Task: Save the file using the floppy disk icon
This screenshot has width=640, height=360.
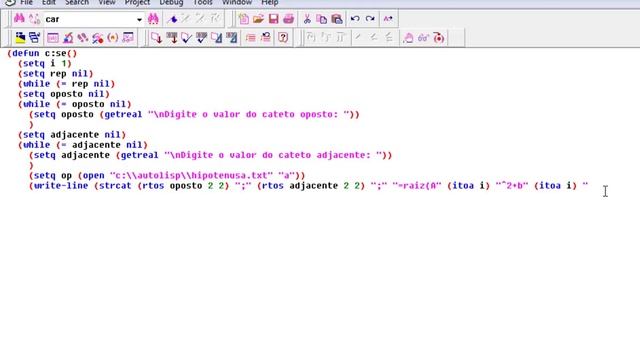Action: point(273,19)
